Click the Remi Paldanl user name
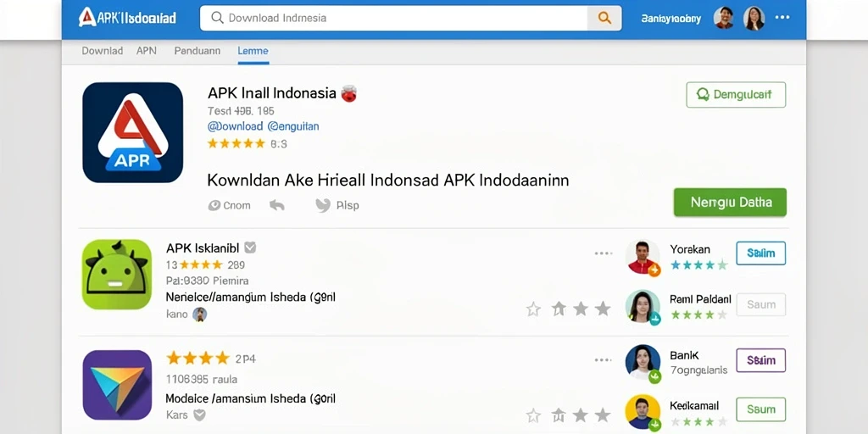Image resolution: width=868 pixels, height=434 pixels. pyautogui.click(x=700, y=299)
